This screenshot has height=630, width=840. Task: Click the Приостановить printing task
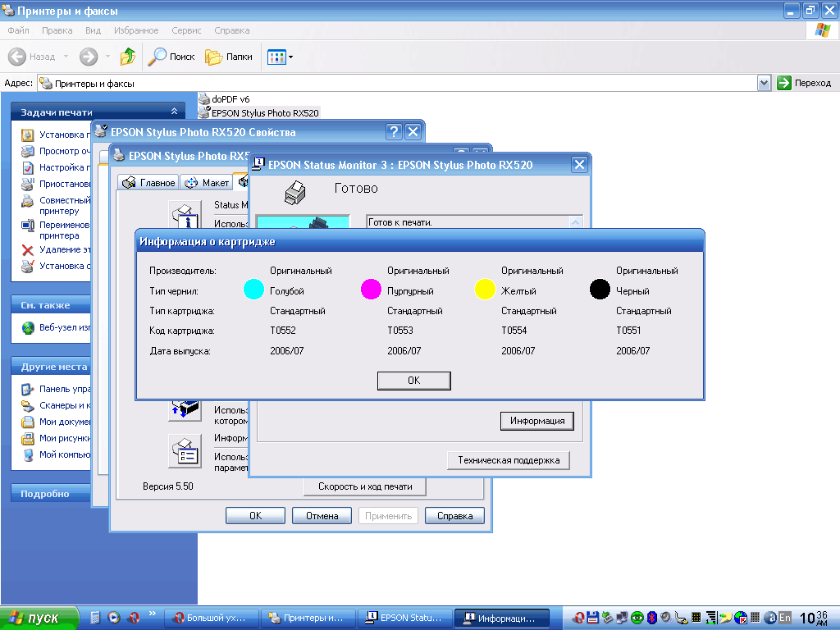(56, 184)
